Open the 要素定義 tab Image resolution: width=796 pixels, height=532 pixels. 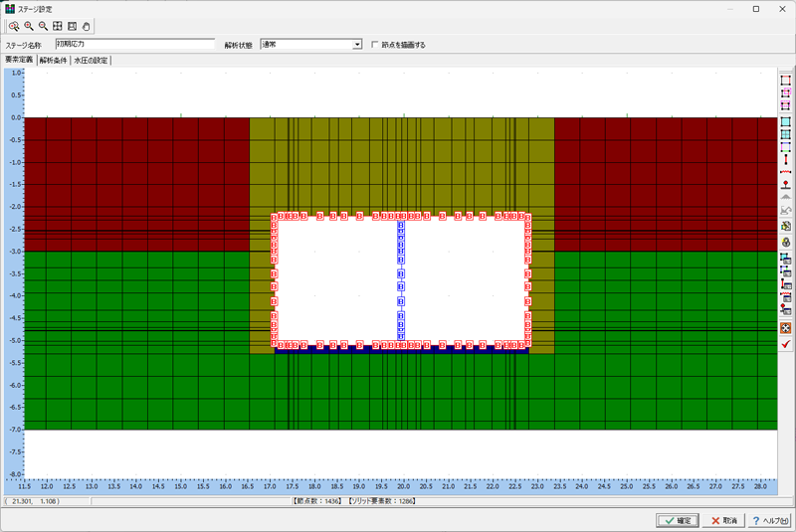coord(19,60)
